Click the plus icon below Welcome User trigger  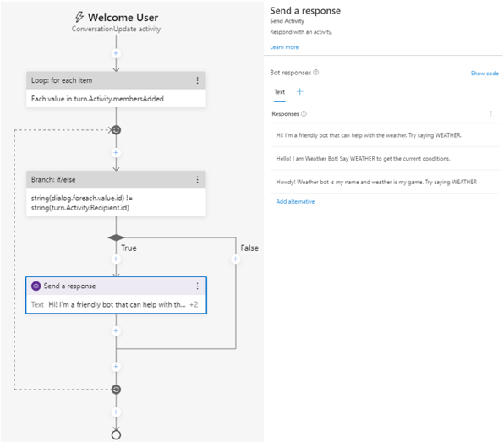pos(116,53)
